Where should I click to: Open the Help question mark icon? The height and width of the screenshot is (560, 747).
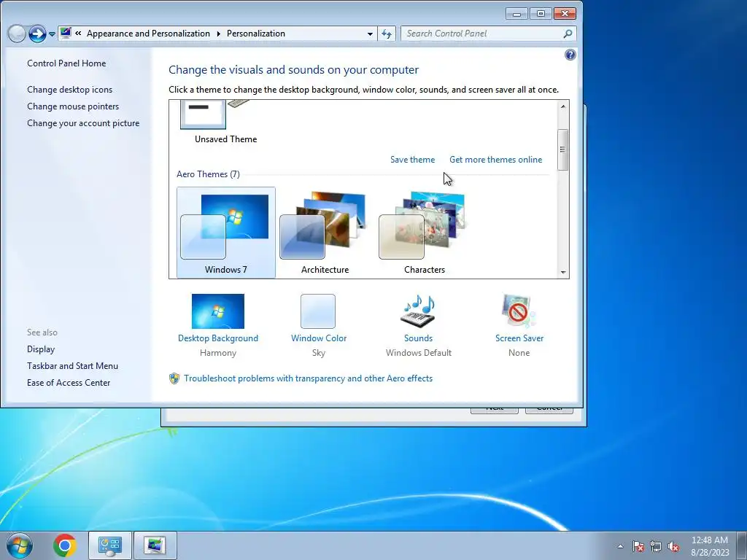pos(570,55)
